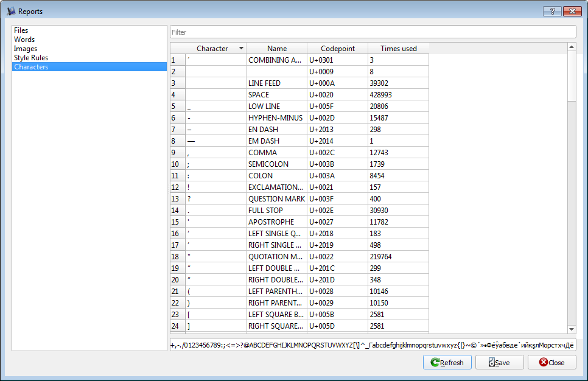Select the QUESTION MARK name cell
The height and width of the screenshot is (381, 588).
pyautogui.click(x=277, y=199)
